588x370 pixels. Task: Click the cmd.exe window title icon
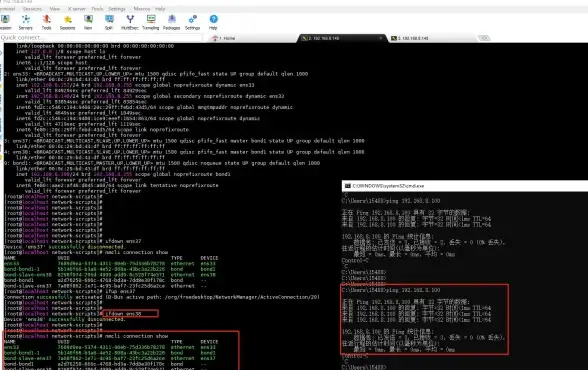click(348, 186)
